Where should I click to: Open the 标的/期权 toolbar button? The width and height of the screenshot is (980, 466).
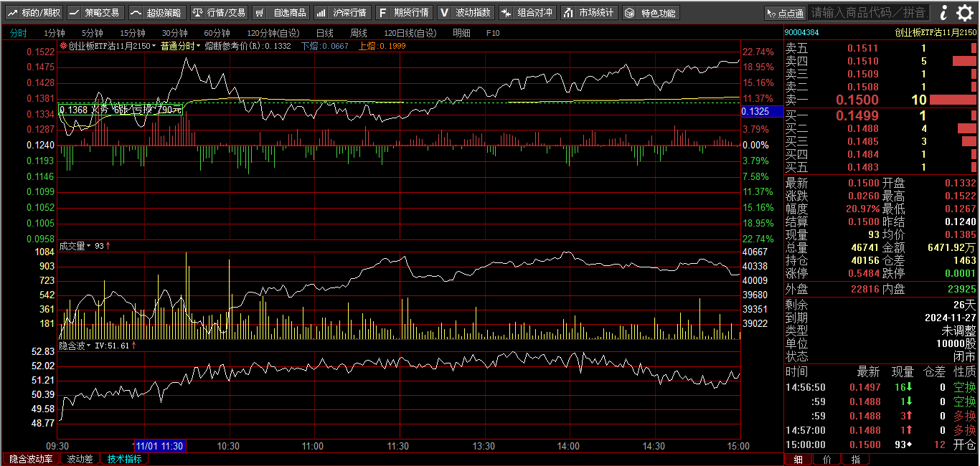point(34,13)
